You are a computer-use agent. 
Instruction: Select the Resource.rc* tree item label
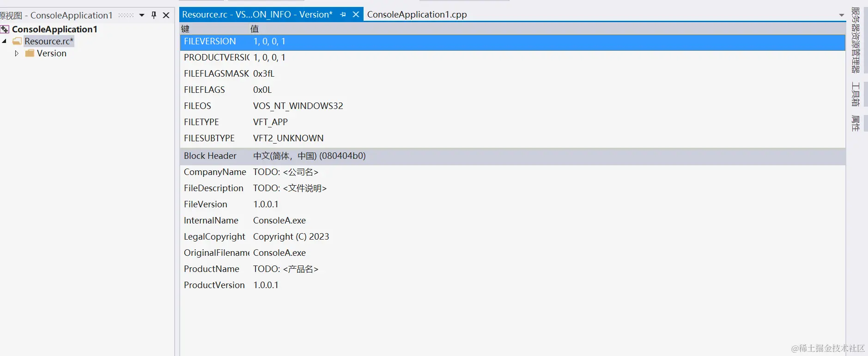click(x=49, y=41)
